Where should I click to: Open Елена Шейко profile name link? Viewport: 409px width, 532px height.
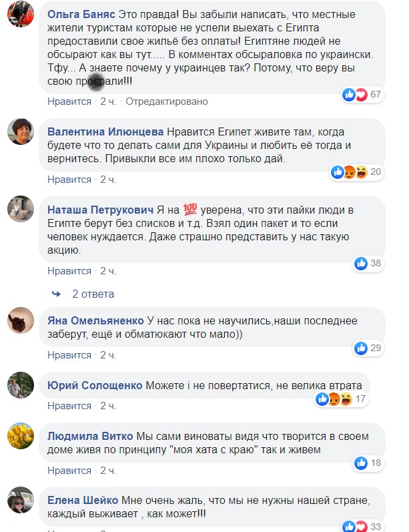[83, 501]
